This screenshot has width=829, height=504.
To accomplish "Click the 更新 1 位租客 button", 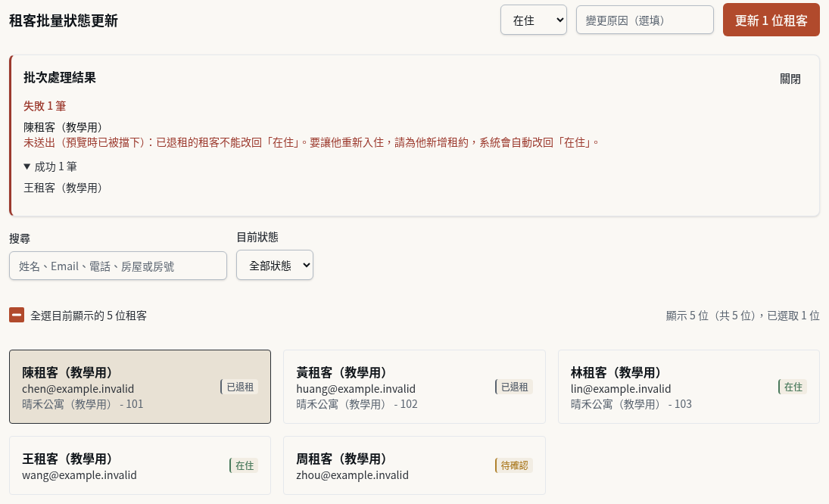I will [771, 20].
